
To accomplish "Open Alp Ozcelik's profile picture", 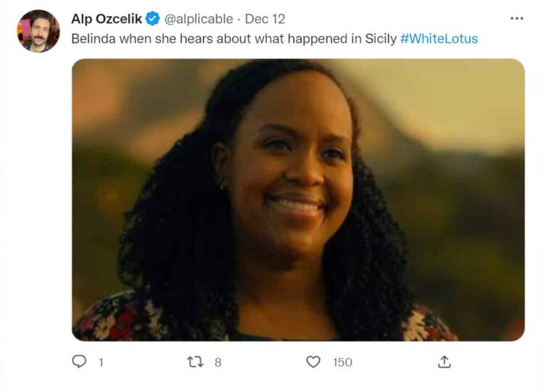I will pos(38,30).
